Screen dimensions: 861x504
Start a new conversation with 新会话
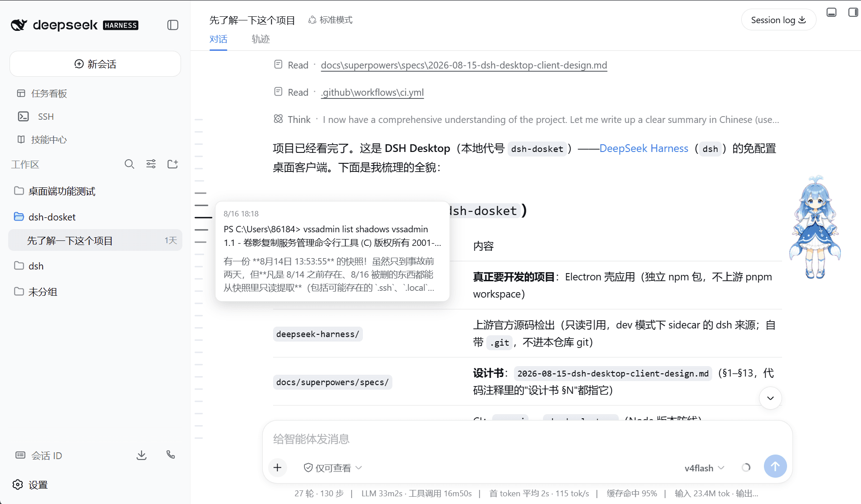click(x=95, y=64)
